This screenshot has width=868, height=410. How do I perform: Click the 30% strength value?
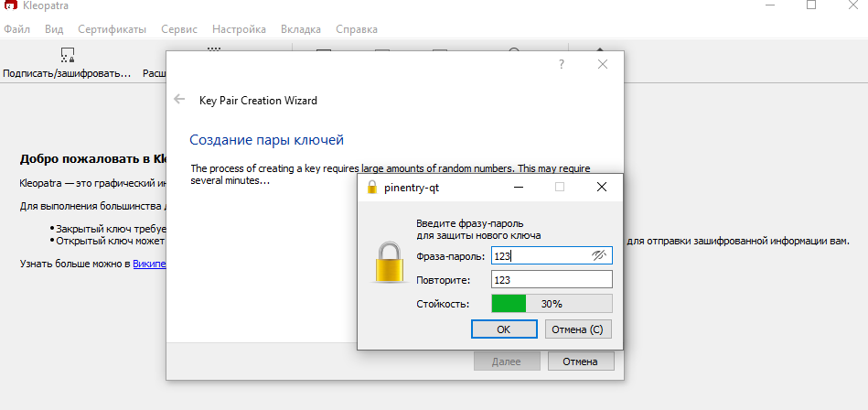click(x=552, y=304)
